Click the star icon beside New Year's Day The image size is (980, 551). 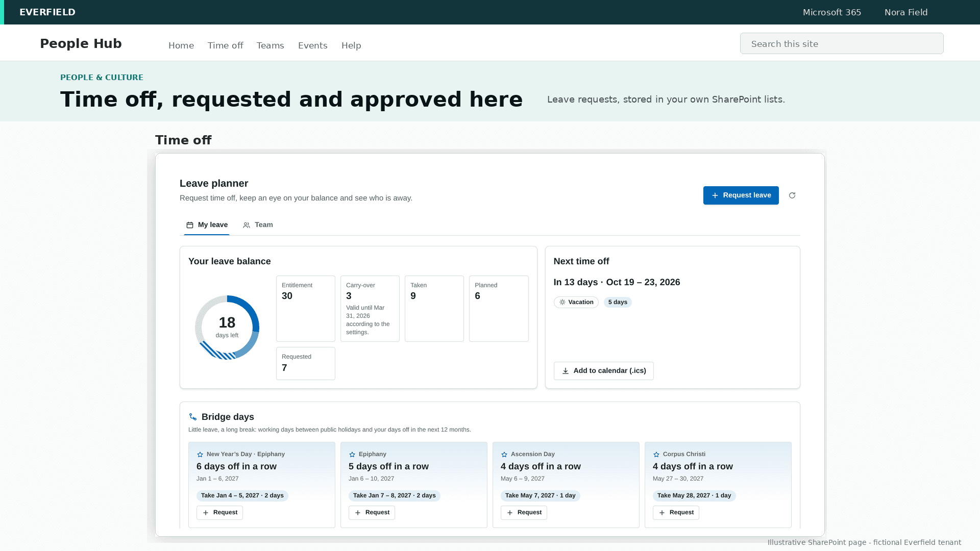coord(200,455)
